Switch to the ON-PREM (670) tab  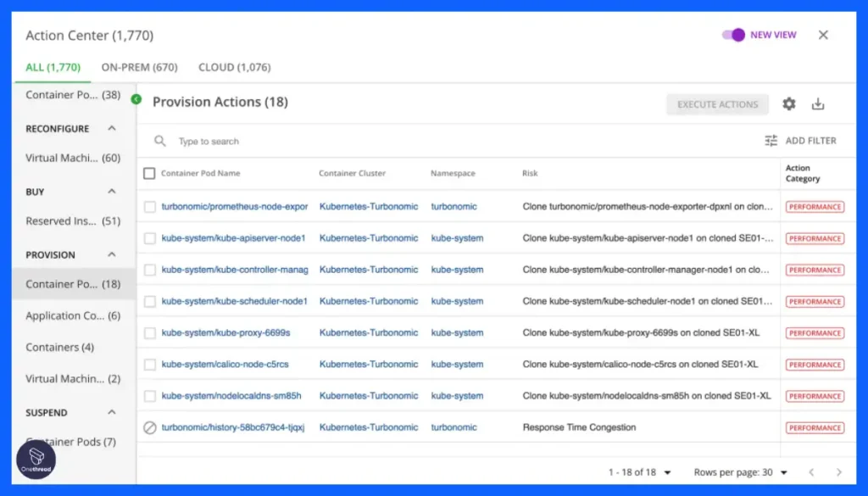(x=140, y=68)
